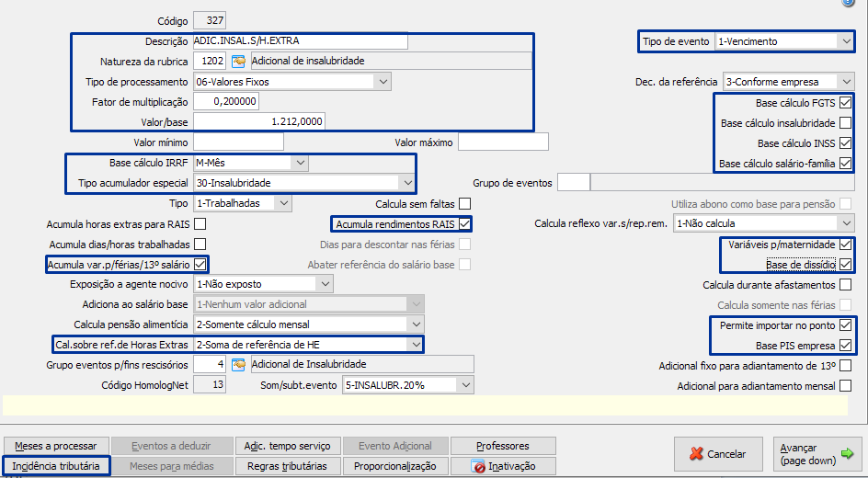Toggle Base PIS empresa checkbox
Viewport: 868px width, 478px height.
point(845,346)
